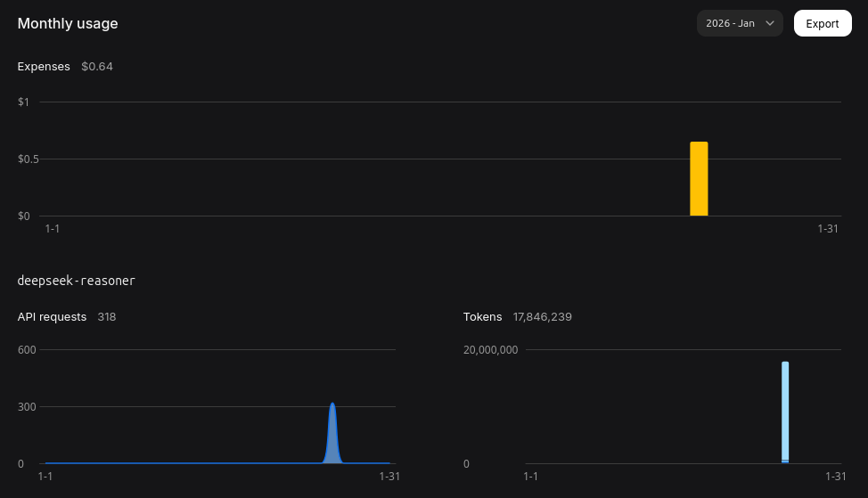Click the 1-31 date label under expenses chart
Screen dimensions: 868x498
coord(828,228)
